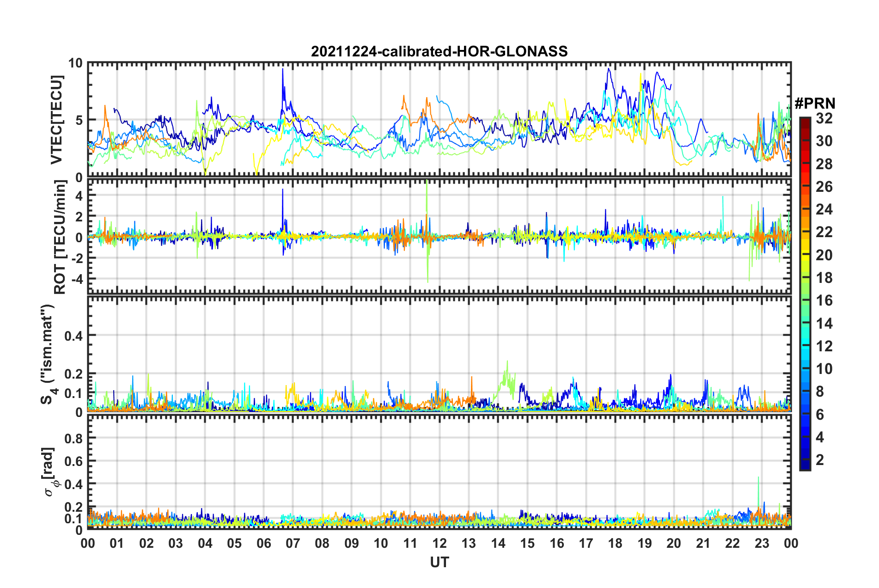Screen dimensions: 879x588
Task: Click x-axis tick label '09'
Action: 352,543
